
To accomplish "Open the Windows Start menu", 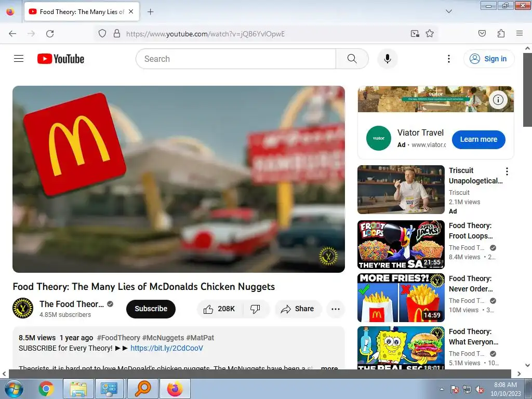I will coord(14,389).
